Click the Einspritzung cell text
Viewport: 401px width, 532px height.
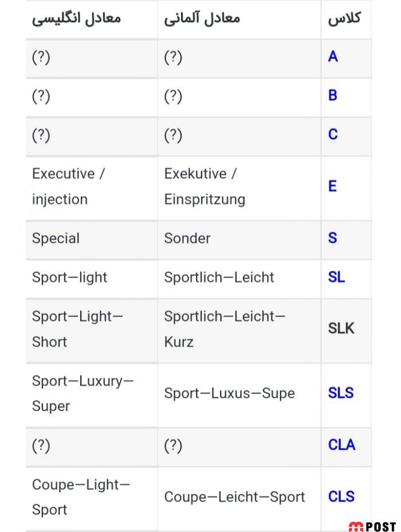click(x=205, y=199)
